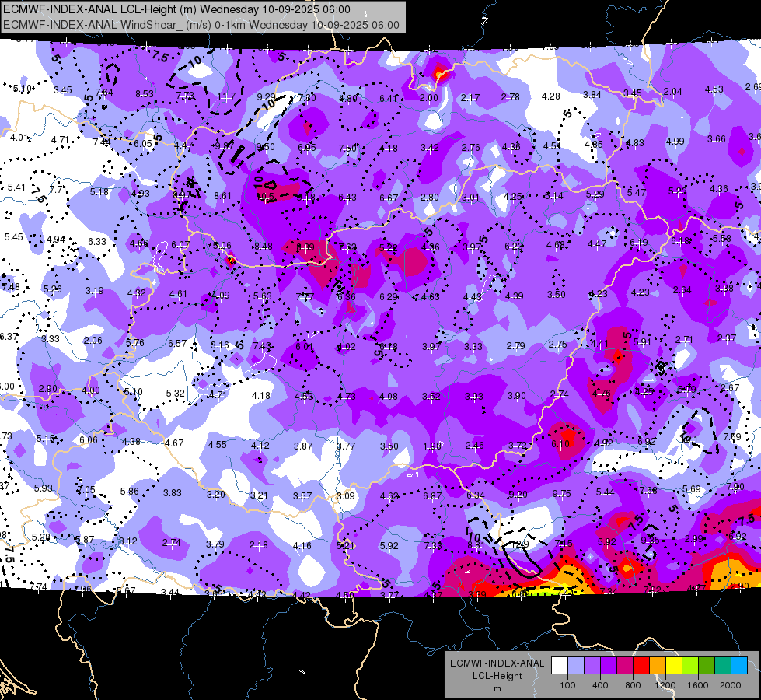Image resolution: width=761 pixels, height=700 pixels.
Task: Click the 2.37 wind shear value
Action: pos(727,338)
